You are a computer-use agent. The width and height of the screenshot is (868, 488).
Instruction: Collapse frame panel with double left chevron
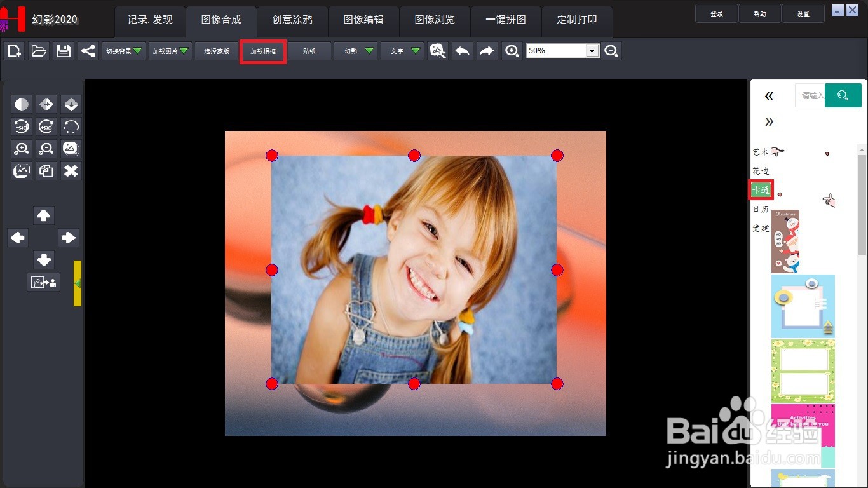[x=769, y=96]
